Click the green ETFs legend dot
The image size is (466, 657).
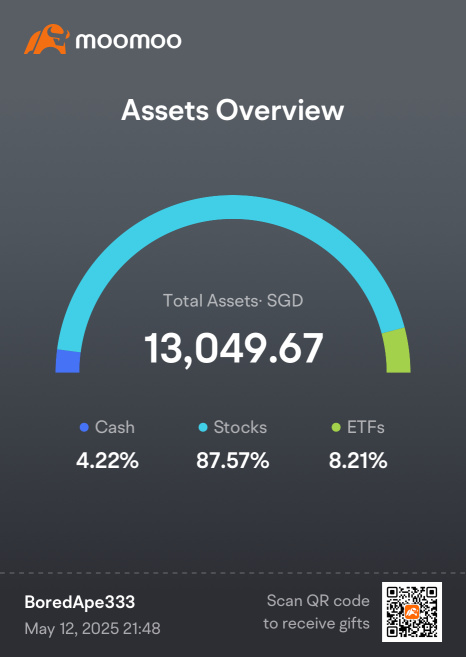coord(336,428)
